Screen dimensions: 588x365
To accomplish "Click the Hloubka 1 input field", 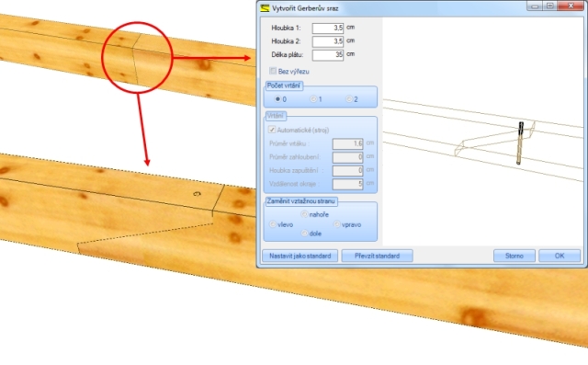I will (x=328, y=28).
